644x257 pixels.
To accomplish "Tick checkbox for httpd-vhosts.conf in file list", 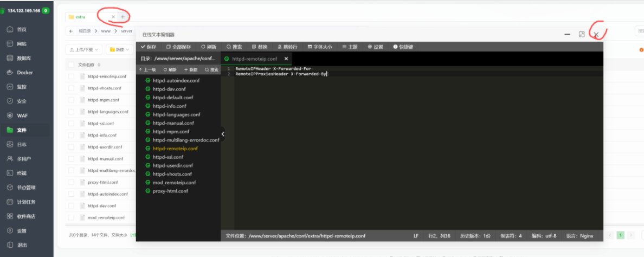I will (x=72, y=88).
